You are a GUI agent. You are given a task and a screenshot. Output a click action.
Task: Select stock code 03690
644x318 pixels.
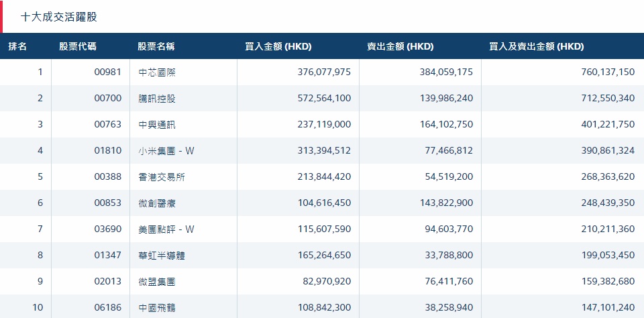[108, 229]
